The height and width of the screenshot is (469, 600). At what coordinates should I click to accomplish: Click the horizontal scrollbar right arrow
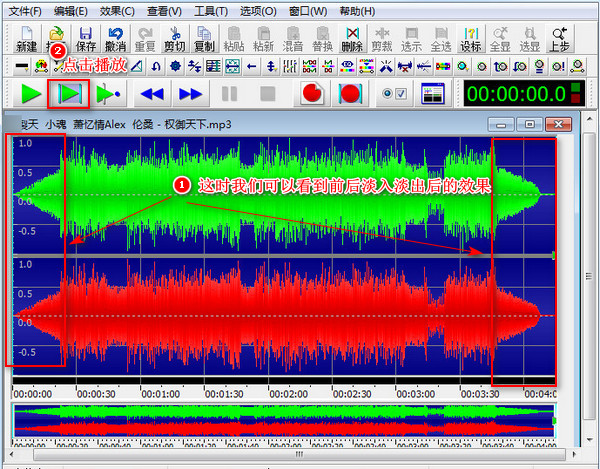tap(574, 454)
